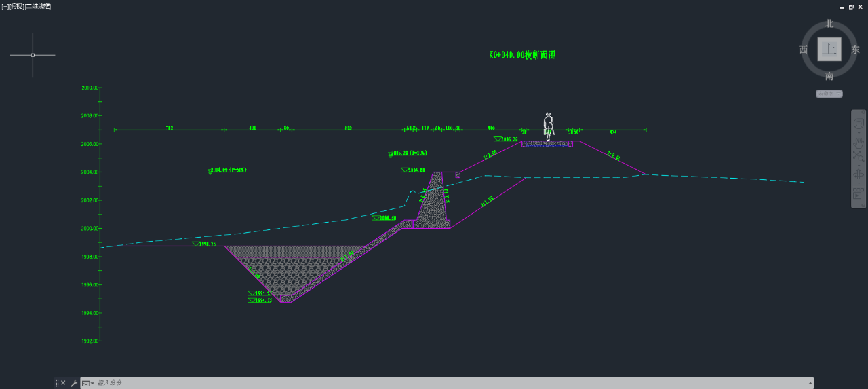Select the white human figure on road
Screen dimensions: 868x389
point(549,127)
